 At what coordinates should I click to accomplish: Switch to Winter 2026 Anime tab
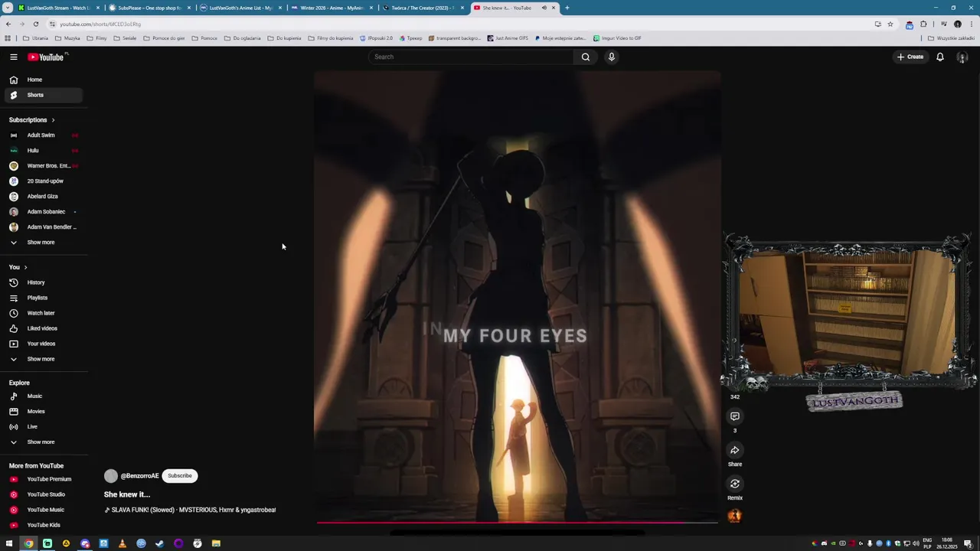(x=331, y=8)
